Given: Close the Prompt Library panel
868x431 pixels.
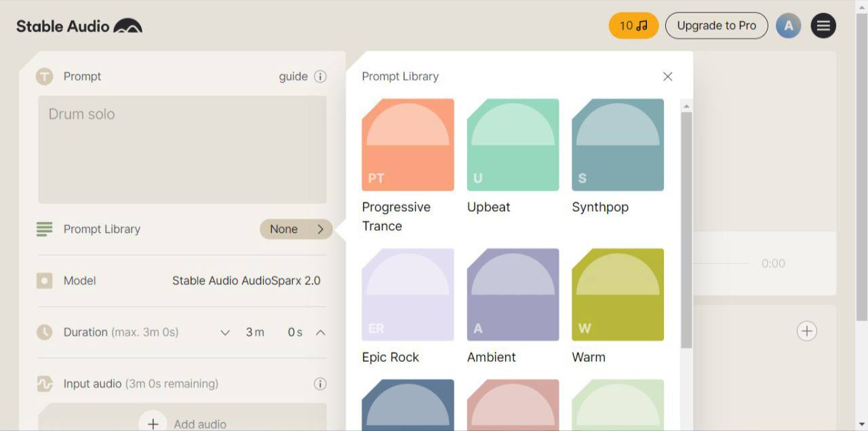Looking at the screenshot, I should click(667, 77).
